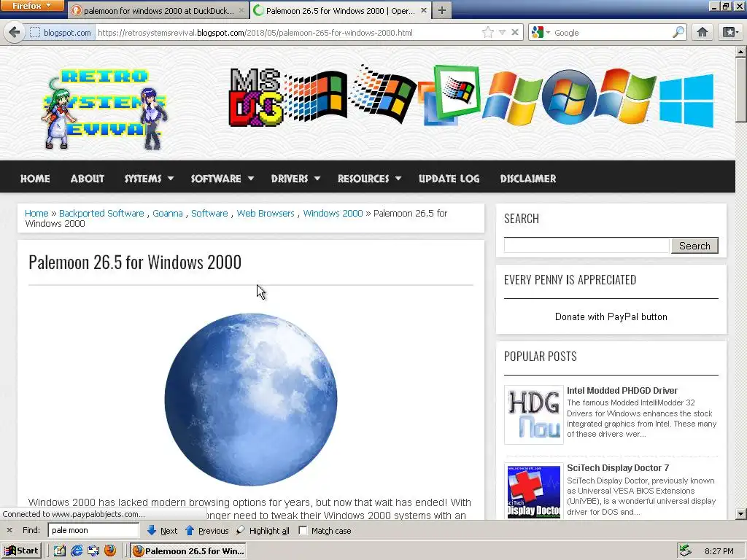Open the SciTech Display Doctor 7 post

pos(618,468)
